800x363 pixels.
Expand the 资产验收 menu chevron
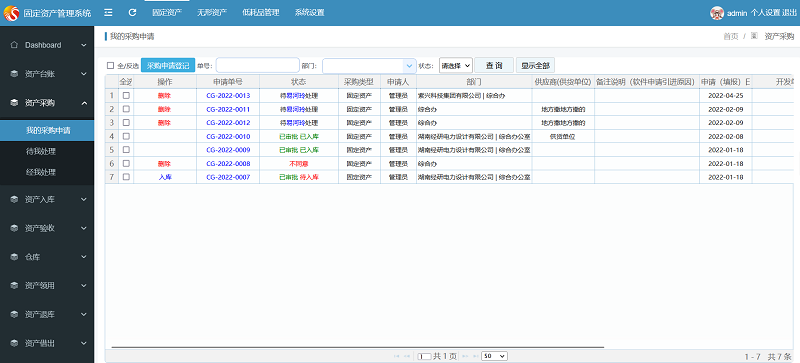(x=84, y=228)
